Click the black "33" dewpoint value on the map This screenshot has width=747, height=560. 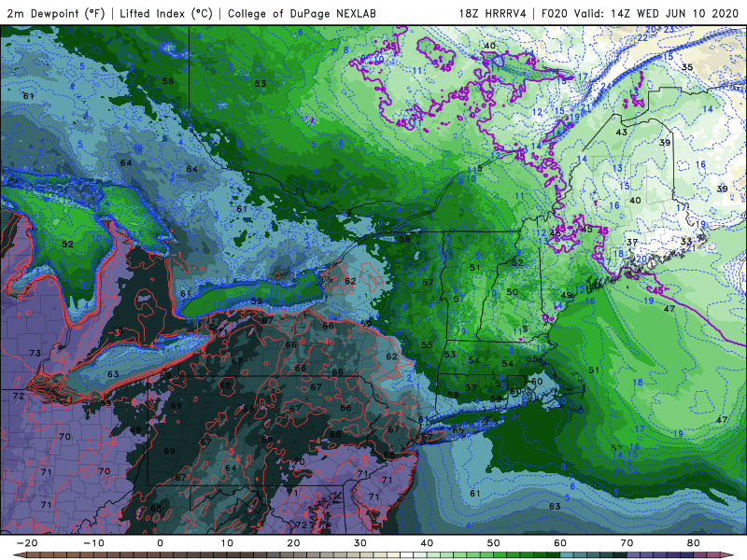coord(686,242)
